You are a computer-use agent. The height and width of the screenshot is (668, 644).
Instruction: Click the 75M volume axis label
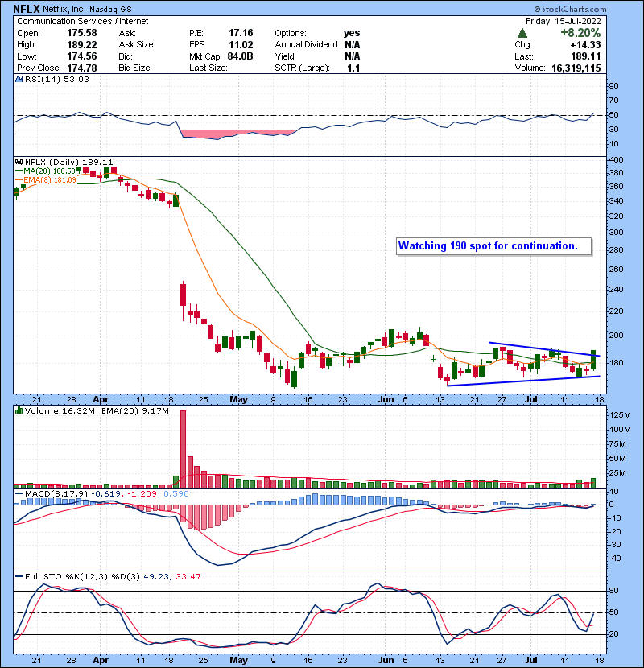coord(618,444)
